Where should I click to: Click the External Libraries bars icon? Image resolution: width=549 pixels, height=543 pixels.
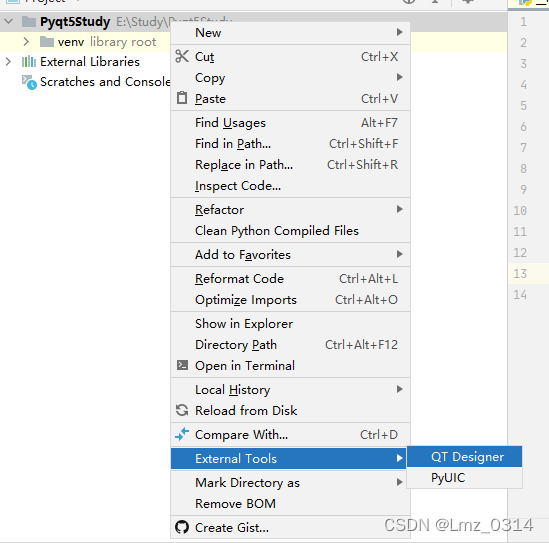tap(29, 62)
